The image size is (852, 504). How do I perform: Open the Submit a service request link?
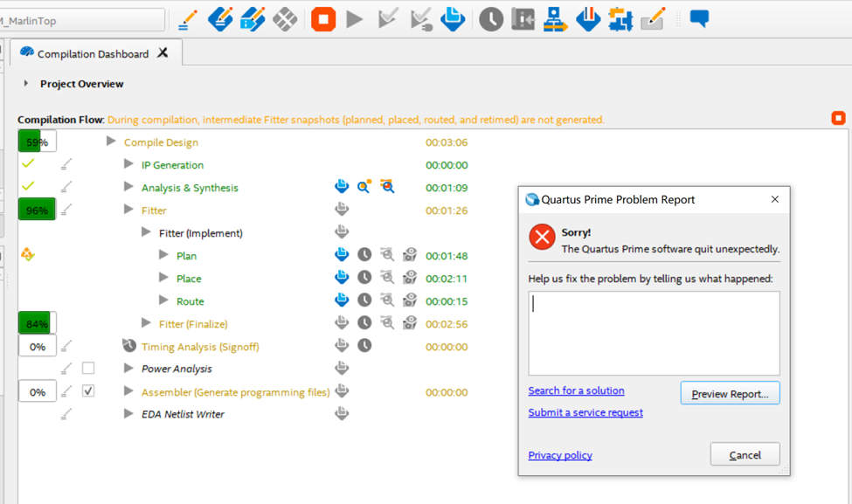click(x=585, y=412)
